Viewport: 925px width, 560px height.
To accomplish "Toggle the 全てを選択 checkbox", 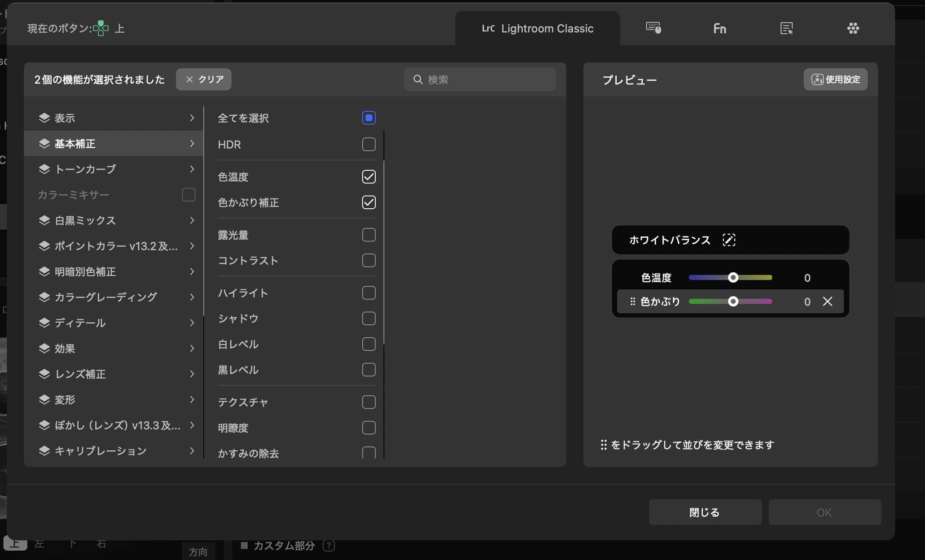I will tap(369, 118).
